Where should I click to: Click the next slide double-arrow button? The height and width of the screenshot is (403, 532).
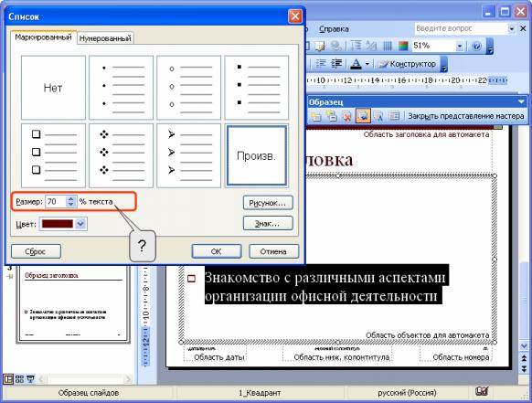point(524,368)
